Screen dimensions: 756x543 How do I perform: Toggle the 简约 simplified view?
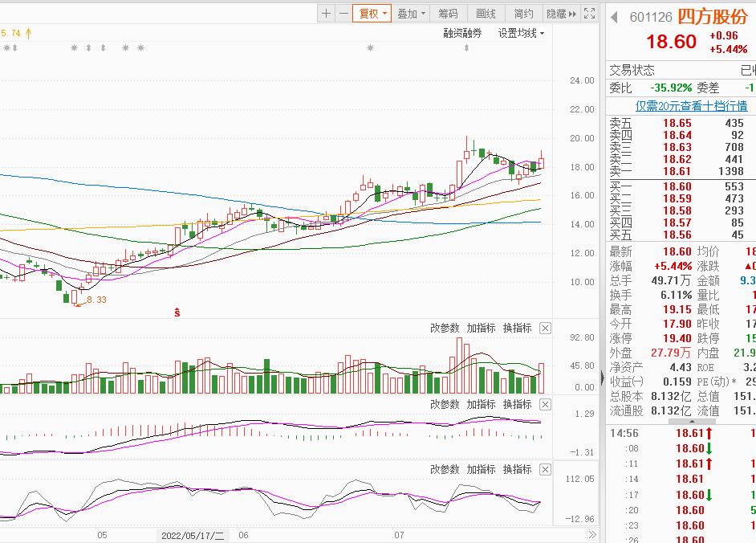523,14
